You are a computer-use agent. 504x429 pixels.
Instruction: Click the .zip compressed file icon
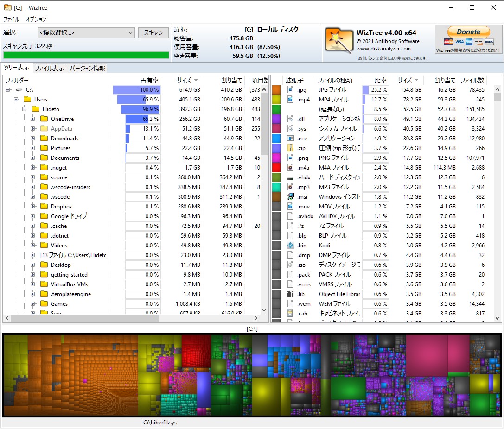point(290,148)
